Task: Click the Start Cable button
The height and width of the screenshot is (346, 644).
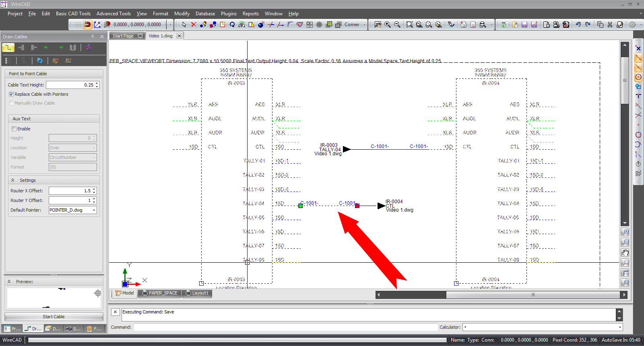Action: pyautogui.click(x=54, y=317)
